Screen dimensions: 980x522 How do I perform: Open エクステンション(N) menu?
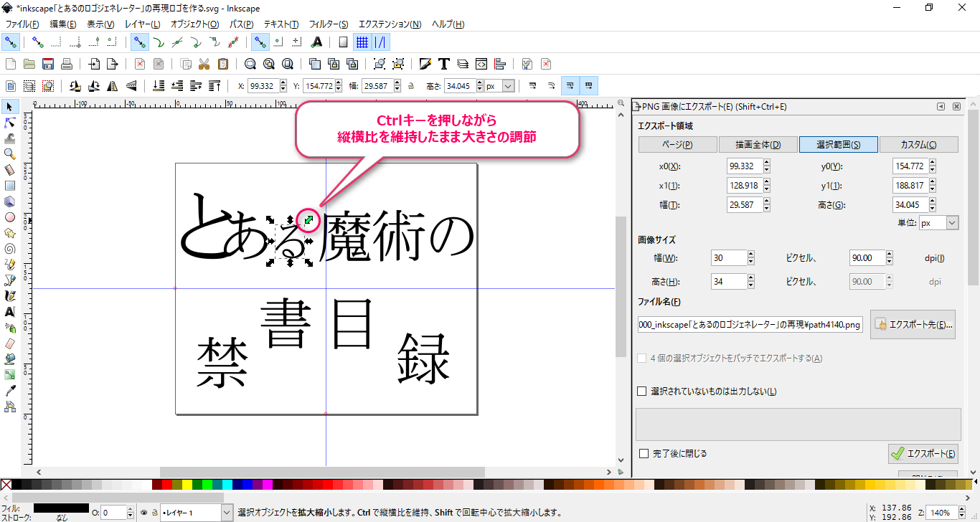(x=390, y=24)
